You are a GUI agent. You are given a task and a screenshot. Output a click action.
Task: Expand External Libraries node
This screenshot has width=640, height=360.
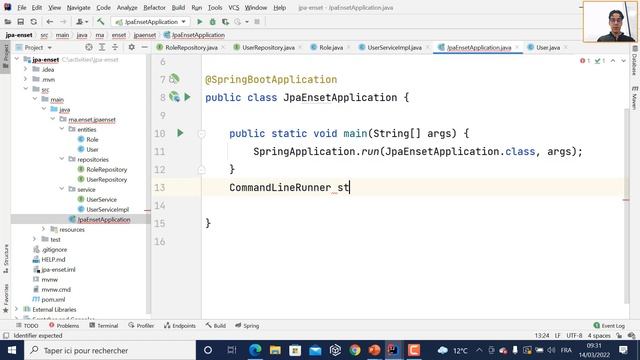16,309
